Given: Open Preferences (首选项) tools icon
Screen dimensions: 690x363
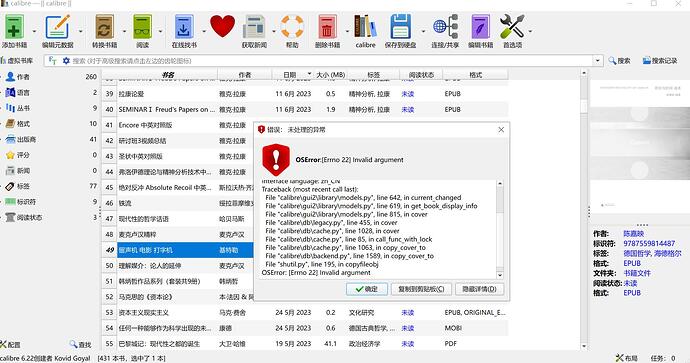Looking at the screenshot, I should (x=512, y=26).
